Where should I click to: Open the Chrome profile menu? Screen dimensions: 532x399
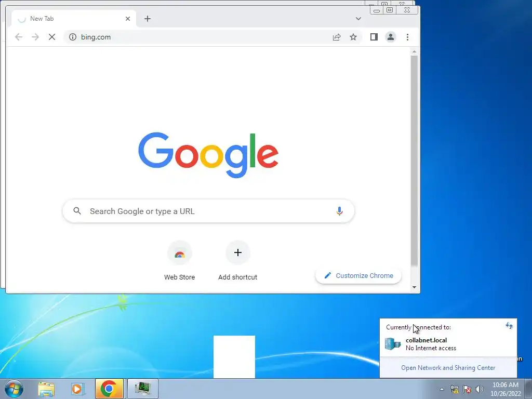click(x=391, y=37)
